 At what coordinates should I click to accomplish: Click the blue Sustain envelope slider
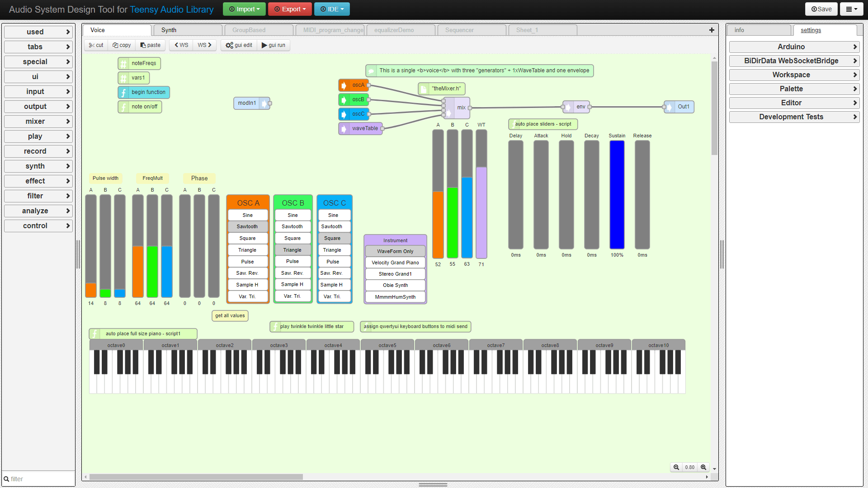[x=617, y=194]
